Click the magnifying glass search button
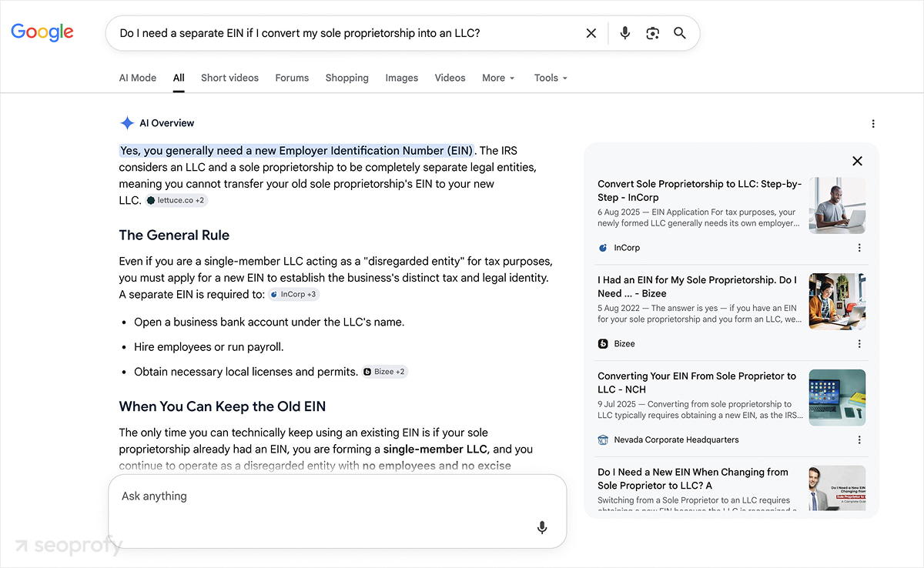Image resolution: width=924 pixels, height=568 pixels. (680, 33)
